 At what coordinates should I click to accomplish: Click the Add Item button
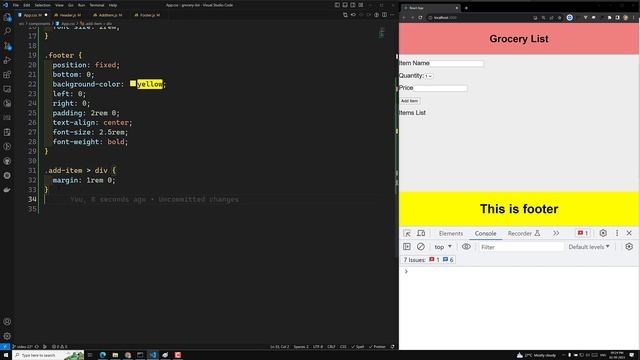coord(409,101)
